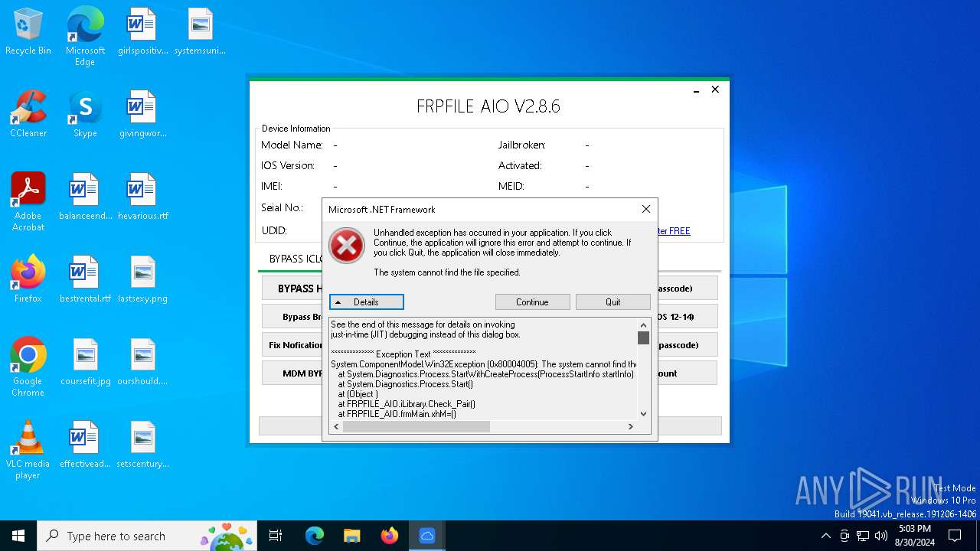Open the network status tray icon
The width and height of the screenshot is (980, 551).
click(x=863, y=536)
